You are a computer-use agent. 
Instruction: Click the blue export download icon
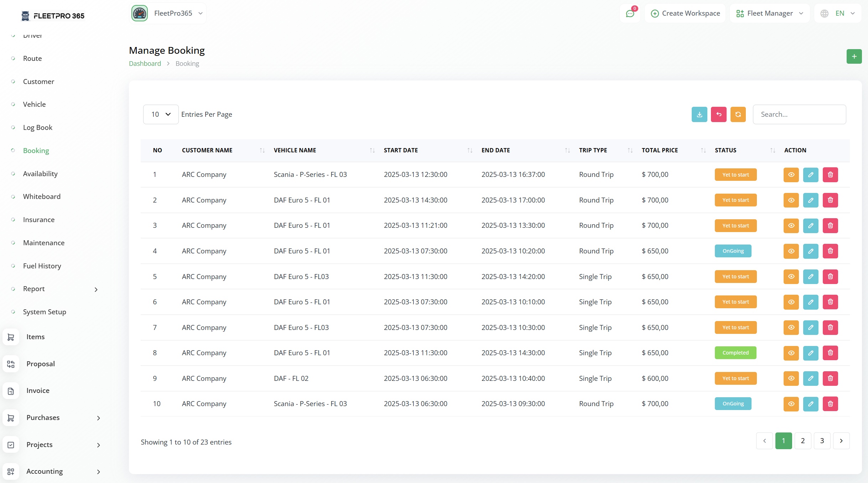[x=699, y=114]
